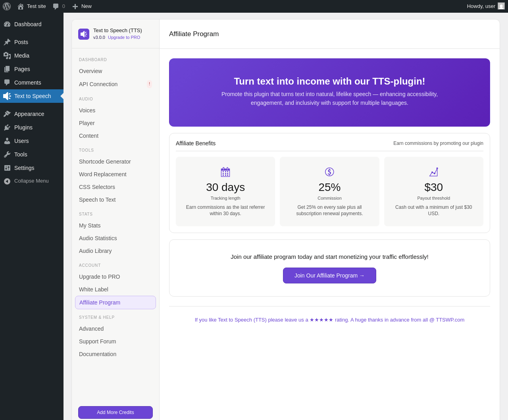Click the growth chart Payout threshold icon
The image size is (508, 420).
pos(433,172)
